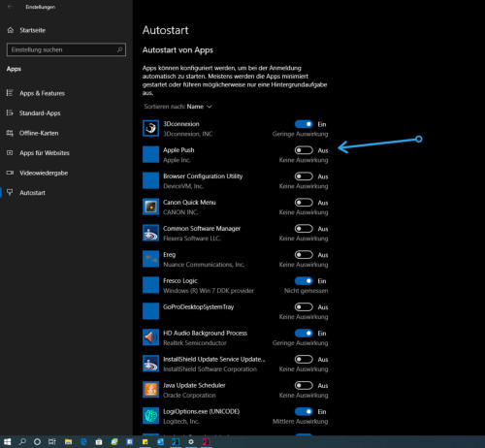Click the 3Dconnexion app icon

150,128
